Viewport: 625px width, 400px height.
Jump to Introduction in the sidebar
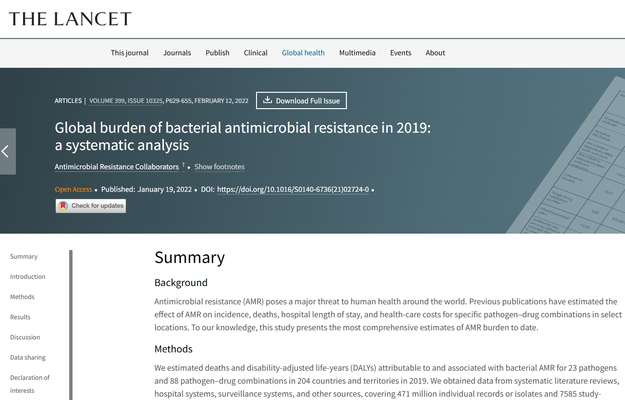point(28,276)
